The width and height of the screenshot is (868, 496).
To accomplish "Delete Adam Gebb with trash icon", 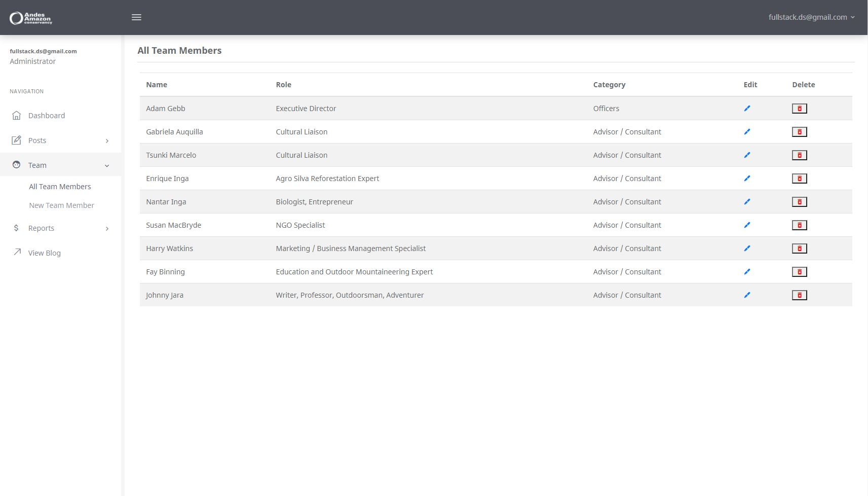I will 800,109.
